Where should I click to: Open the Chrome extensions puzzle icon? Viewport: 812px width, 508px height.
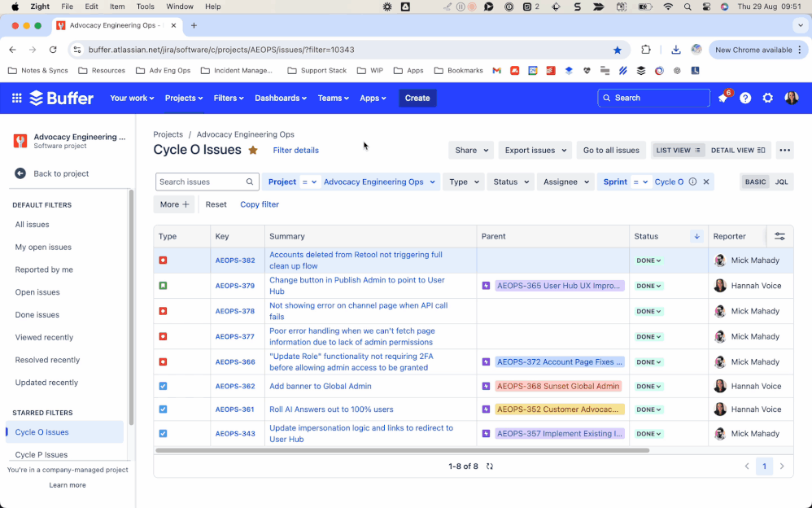(646, 50)
